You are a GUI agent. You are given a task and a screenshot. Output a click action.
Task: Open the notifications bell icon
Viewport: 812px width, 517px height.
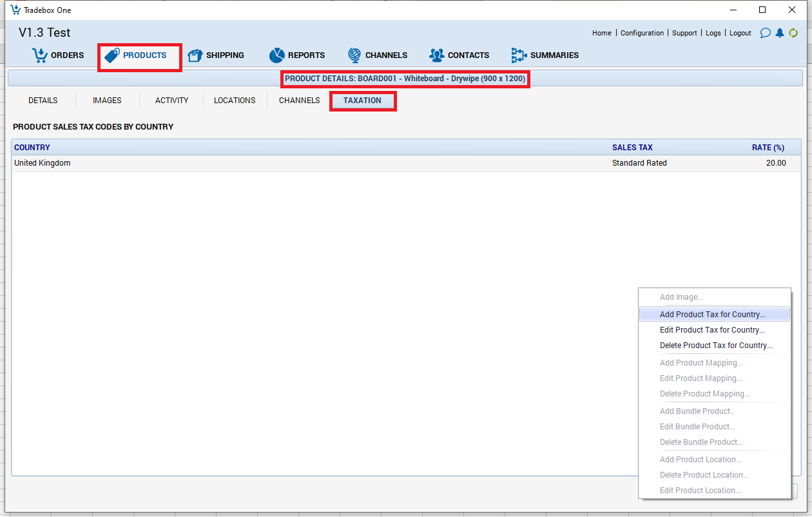click(x=780, y=33)
